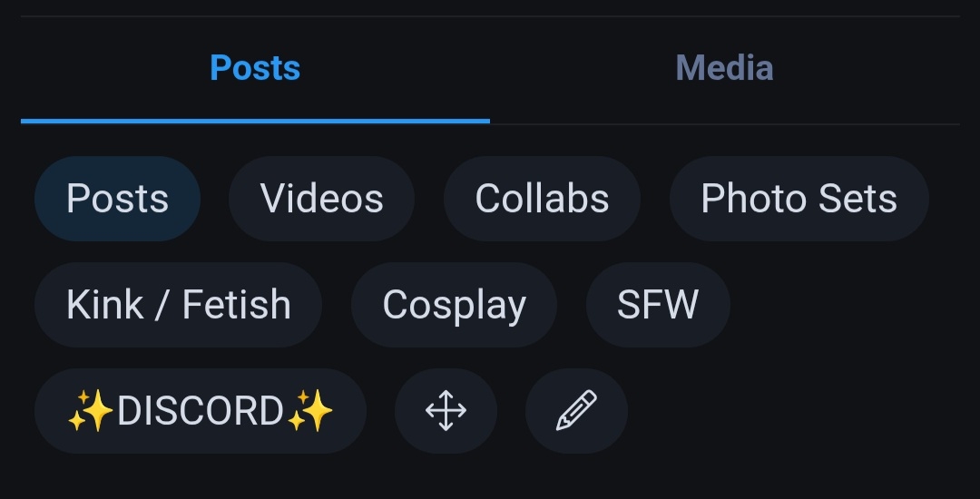Click the word Kink in the chip
This screenshot has width=980, height=499.
(105, 305)
